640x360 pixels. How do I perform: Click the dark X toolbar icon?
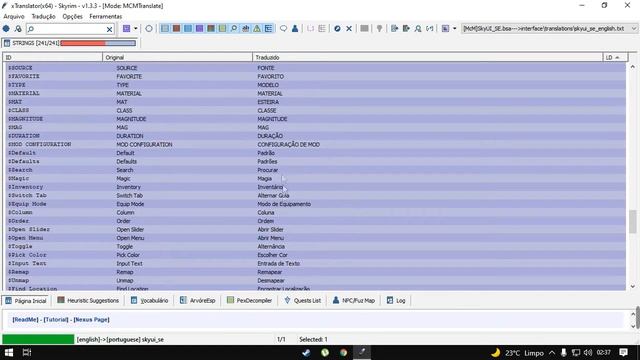349,29
